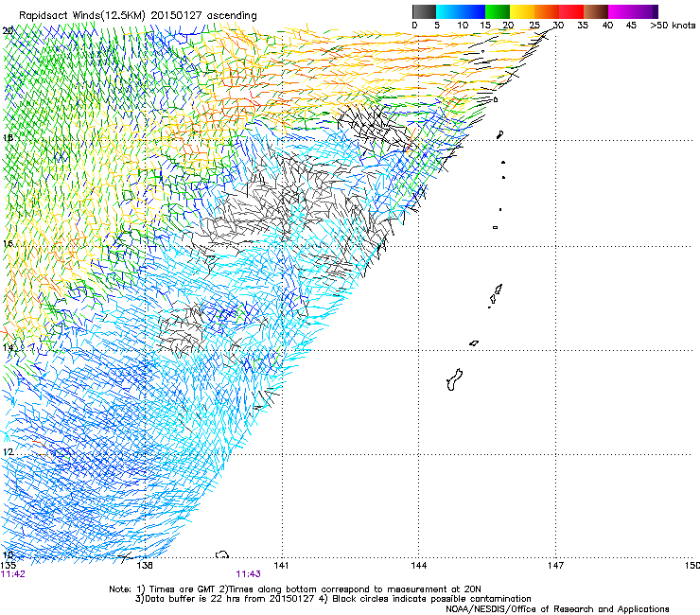
Task: Click the '141' longitude axis label
Action: 281,566
